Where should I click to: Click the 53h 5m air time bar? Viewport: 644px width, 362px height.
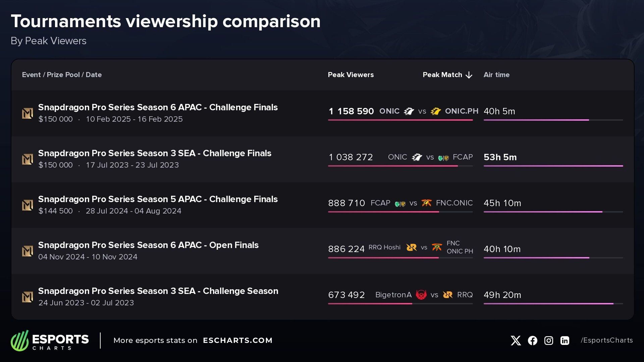(x=553, y=166)
